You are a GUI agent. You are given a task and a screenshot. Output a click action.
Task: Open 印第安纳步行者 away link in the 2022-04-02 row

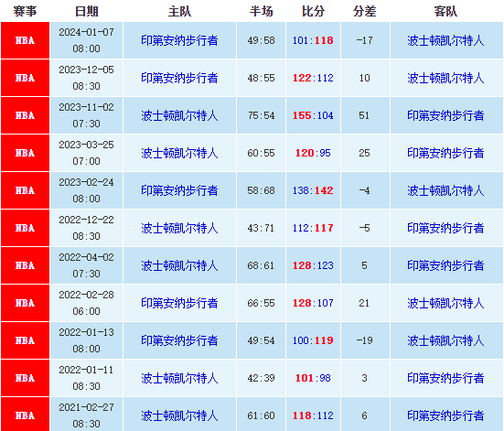click(x=445, y=265)
